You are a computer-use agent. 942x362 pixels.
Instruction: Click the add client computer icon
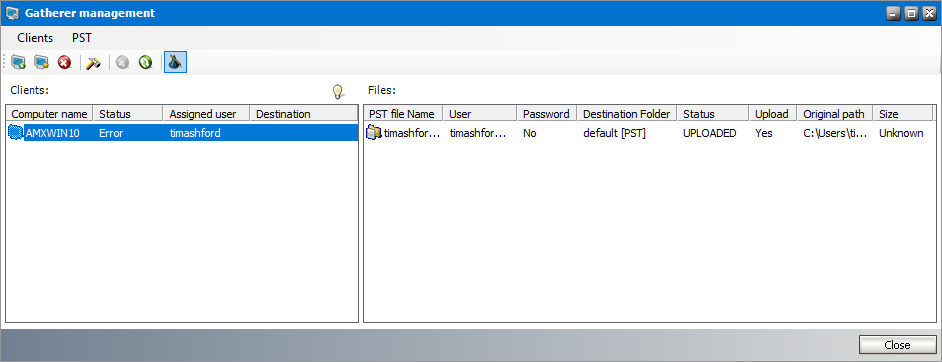coord(19,62)
